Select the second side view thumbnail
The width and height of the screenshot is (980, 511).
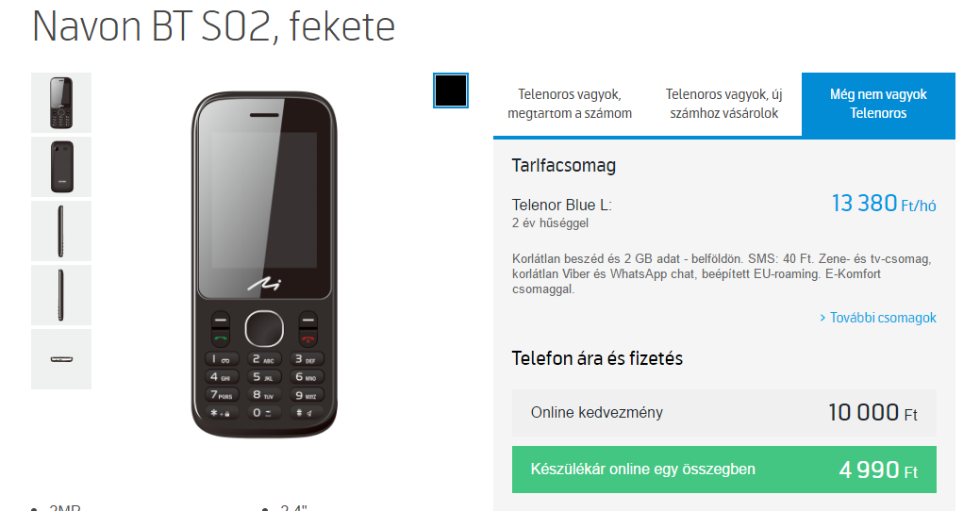coord(61,295)
